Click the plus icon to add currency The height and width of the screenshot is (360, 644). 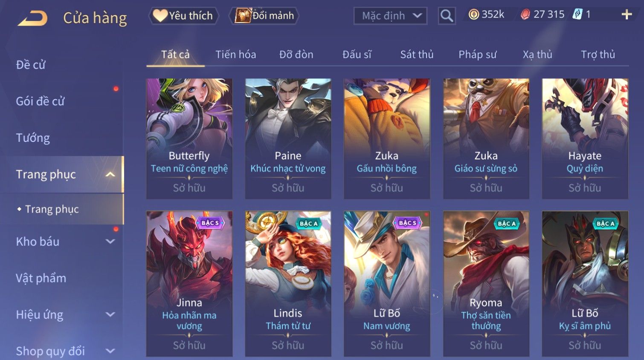[627, 15]
